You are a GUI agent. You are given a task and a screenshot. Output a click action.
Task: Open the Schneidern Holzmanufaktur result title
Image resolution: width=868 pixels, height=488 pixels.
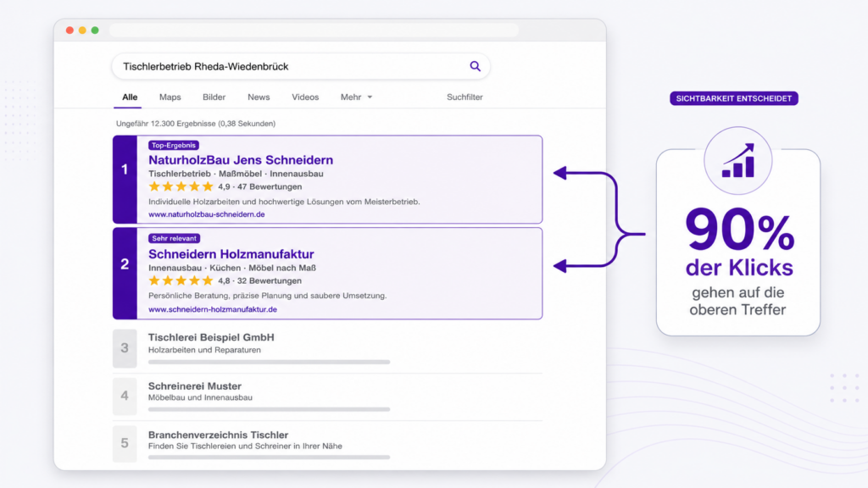coord(231,254)
